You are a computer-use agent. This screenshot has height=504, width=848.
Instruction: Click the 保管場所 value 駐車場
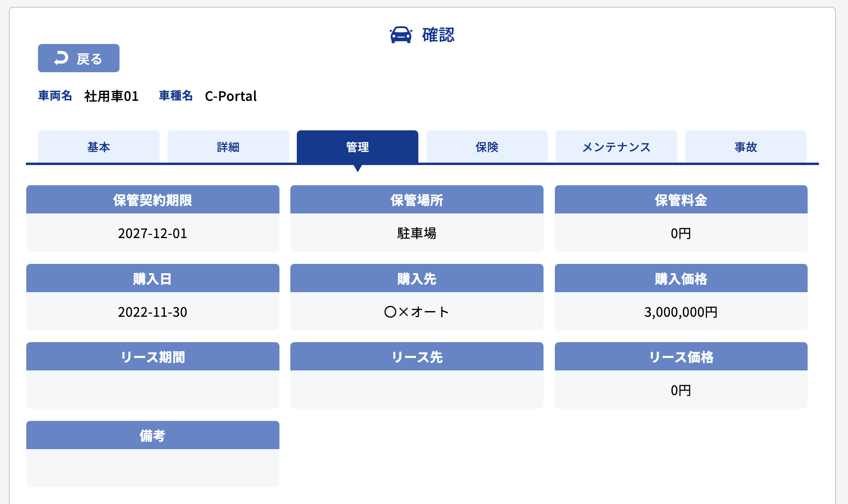(x=417, y=233)
